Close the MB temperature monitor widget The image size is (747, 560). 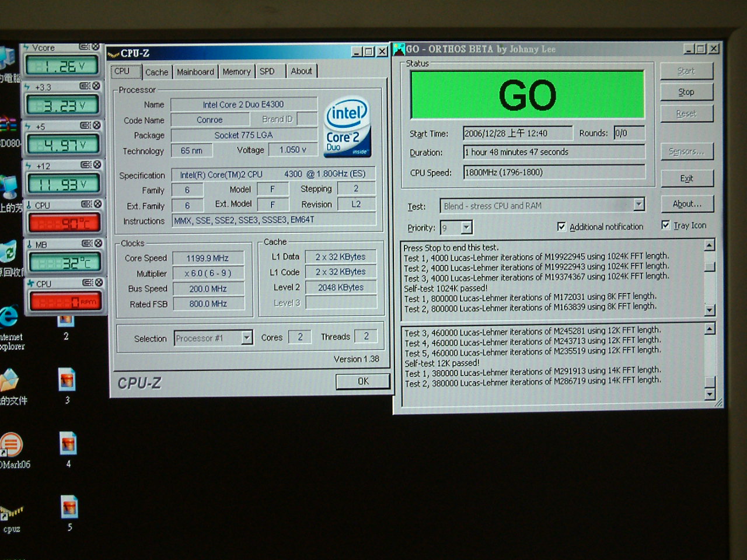(98, 243)
